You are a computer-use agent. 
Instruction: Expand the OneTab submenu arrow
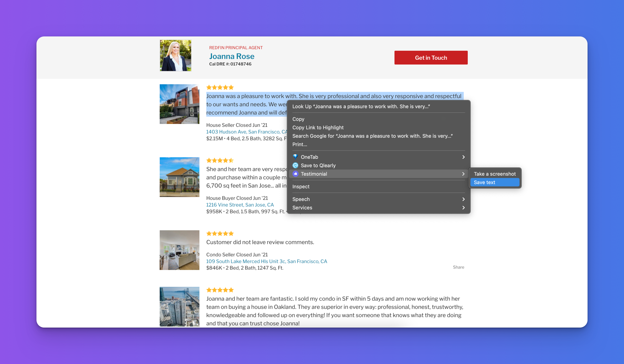(x=463, y=157)
